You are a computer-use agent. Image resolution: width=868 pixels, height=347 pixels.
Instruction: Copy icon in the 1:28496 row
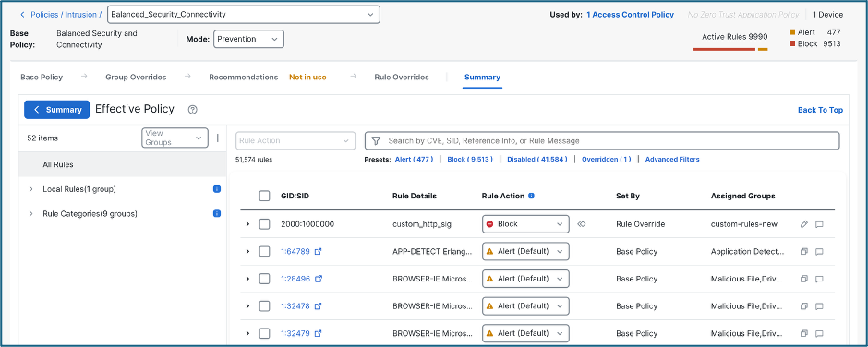click(804, 279)
